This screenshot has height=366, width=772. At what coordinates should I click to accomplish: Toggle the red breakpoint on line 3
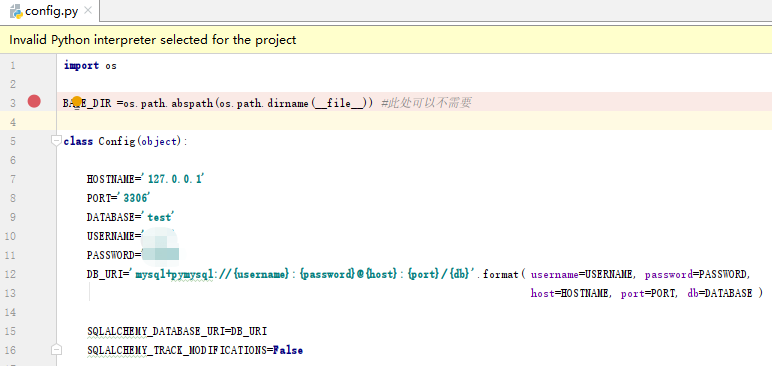(34, 102)
